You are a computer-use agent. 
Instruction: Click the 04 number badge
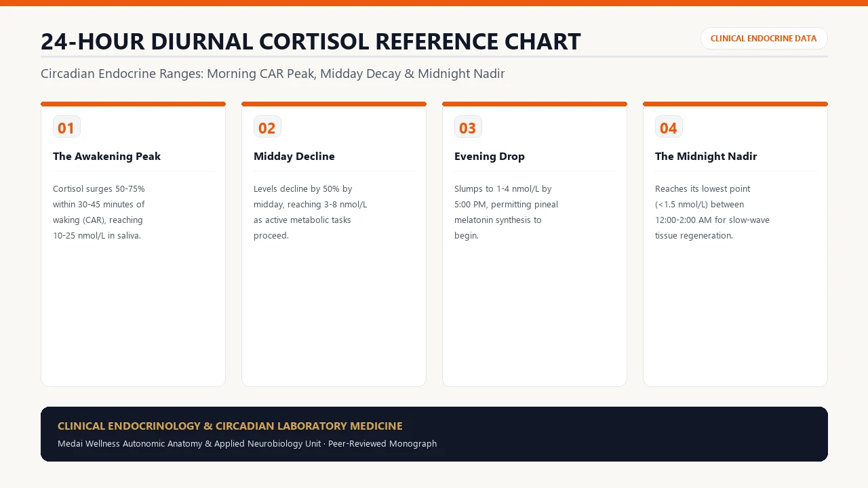(x=669, y=127)
